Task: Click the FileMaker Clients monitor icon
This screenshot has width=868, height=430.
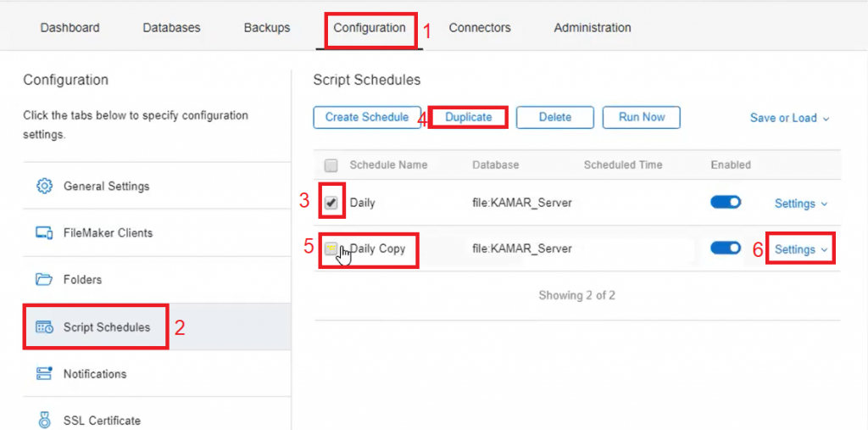Action: [x=44, y=232]
